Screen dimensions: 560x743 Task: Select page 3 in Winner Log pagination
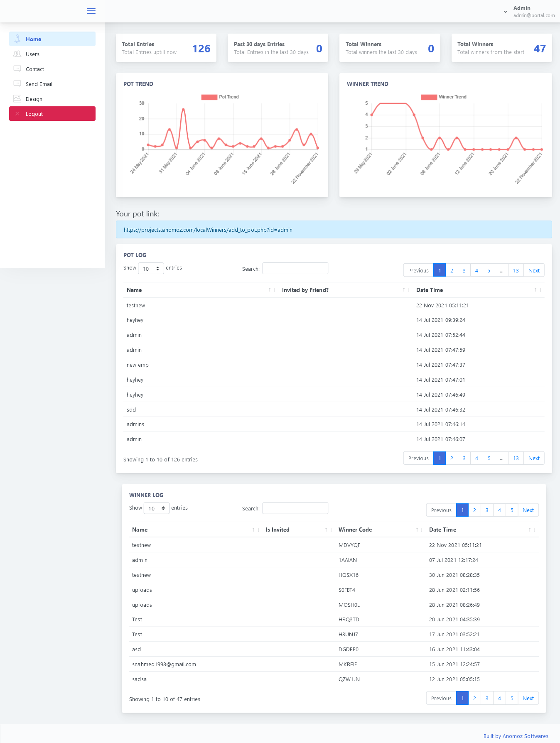click(x=487, y=510)
